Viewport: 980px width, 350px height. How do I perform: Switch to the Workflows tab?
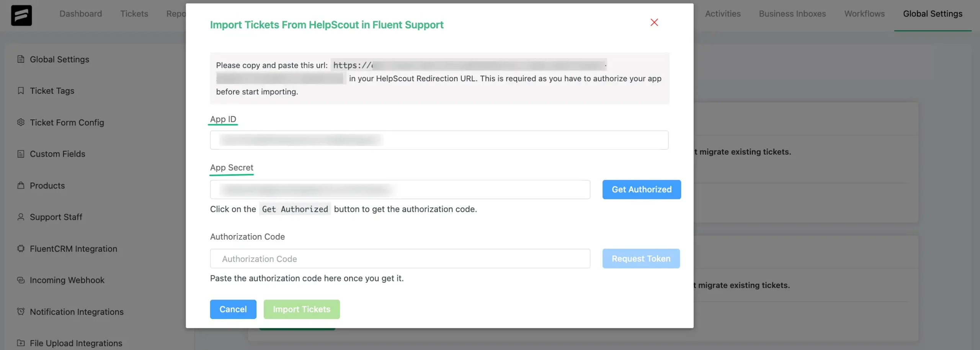click(x=864, y=14)
